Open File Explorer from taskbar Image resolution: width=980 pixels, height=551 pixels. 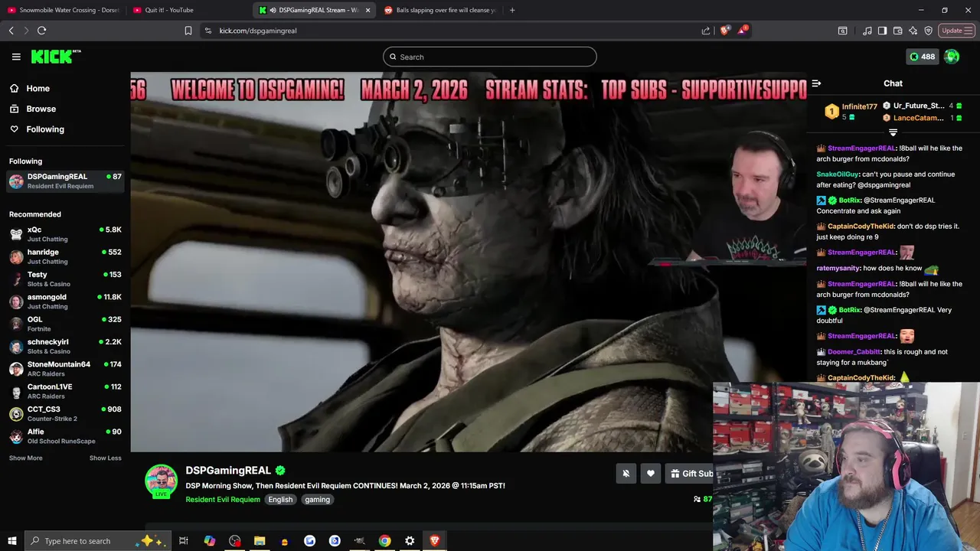point(260,541)
